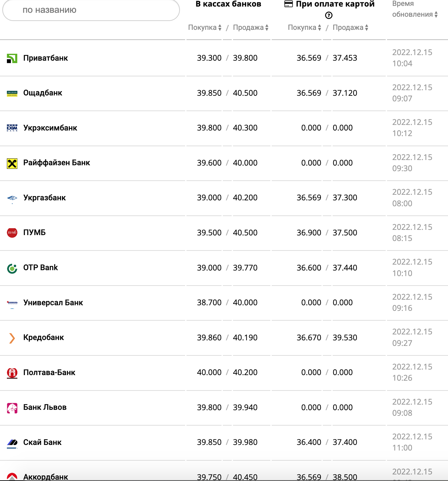Sort by card payment Продажа rate
Image resolution: width=448 pixels, height=481 pixels.
pos(350,28)
